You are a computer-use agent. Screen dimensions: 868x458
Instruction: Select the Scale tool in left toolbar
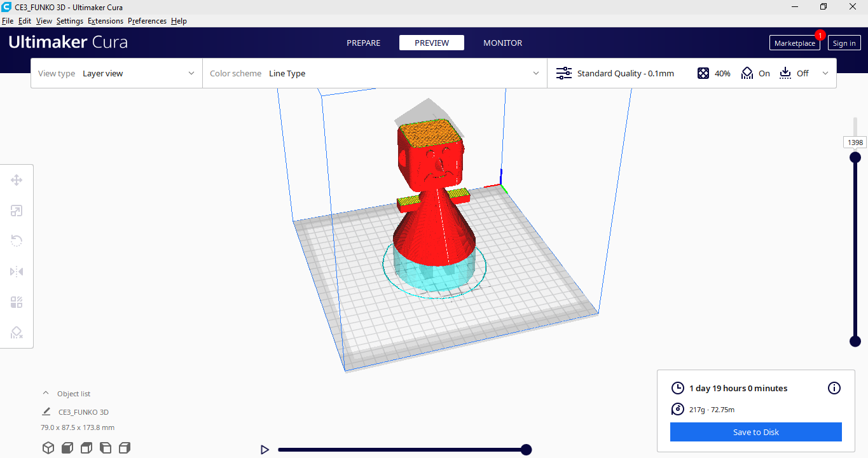(17, 211)
